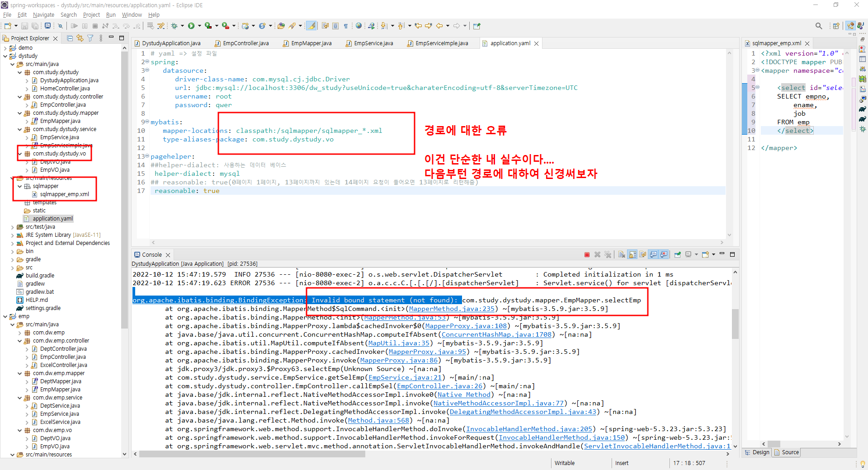Open ConcurrentHashMap.java:1708 stack trace link

(x=496, y=334)
